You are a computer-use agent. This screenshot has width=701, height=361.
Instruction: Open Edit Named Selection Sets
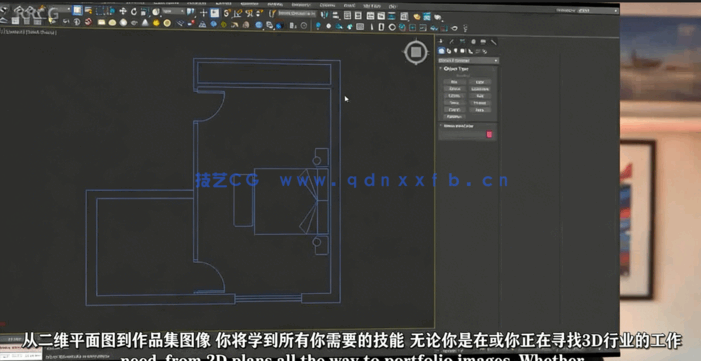click(x=272, y=13)
